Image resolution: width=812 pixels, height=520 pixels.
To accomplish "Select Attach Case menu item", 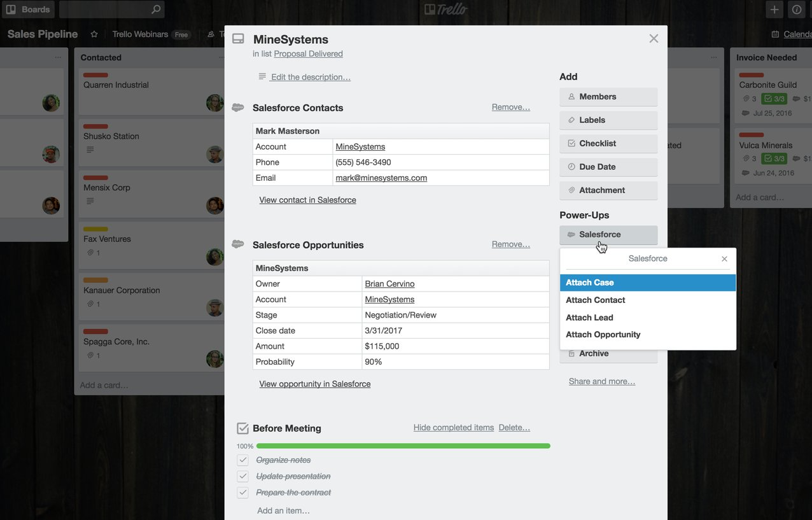I will click(648, 283).
